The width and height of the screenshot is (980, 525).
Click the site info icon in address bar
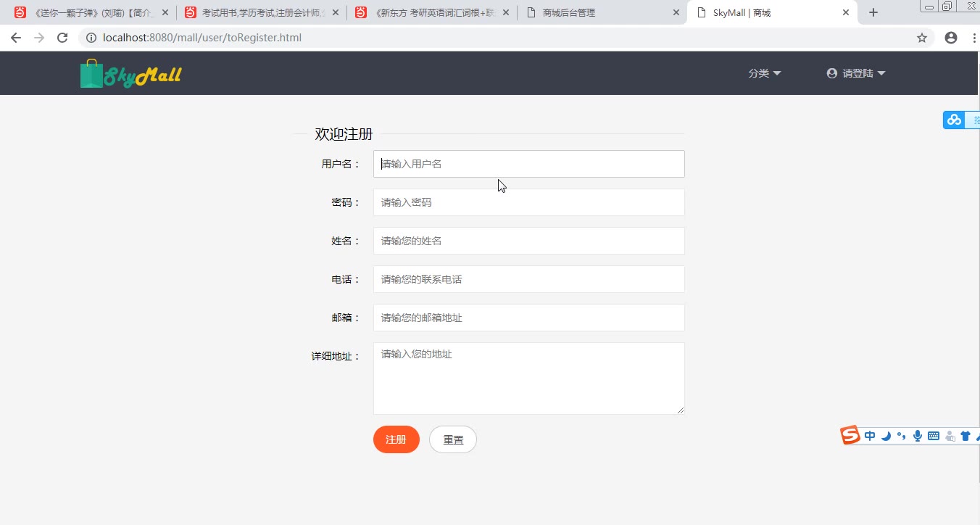click(91, 38)
